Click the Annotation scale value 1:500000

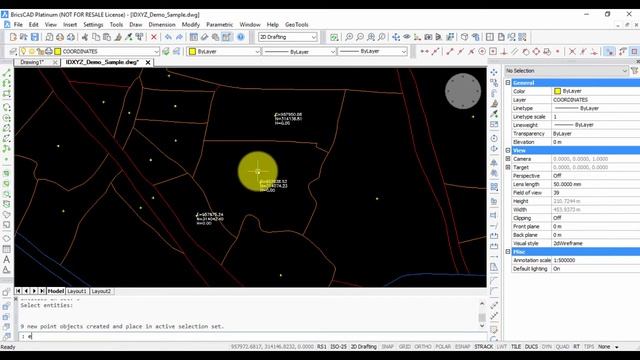564,260
